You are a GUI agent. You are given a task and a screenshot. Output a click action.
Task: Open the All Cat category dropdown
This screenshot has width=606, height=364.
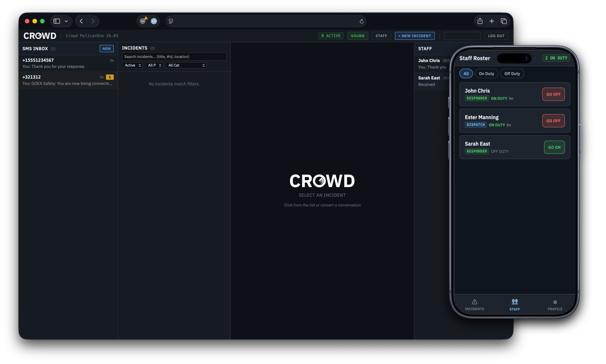coord(186,65)
